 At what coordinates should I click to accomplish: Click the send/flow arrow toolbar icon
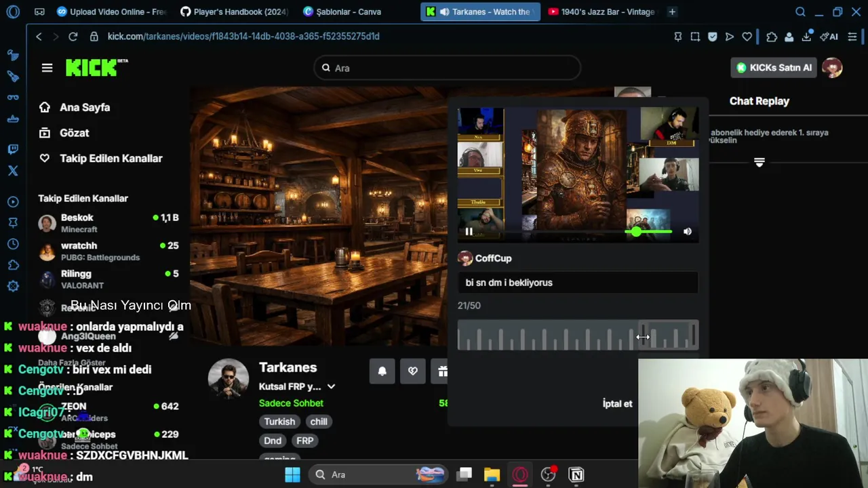point(730,37)
